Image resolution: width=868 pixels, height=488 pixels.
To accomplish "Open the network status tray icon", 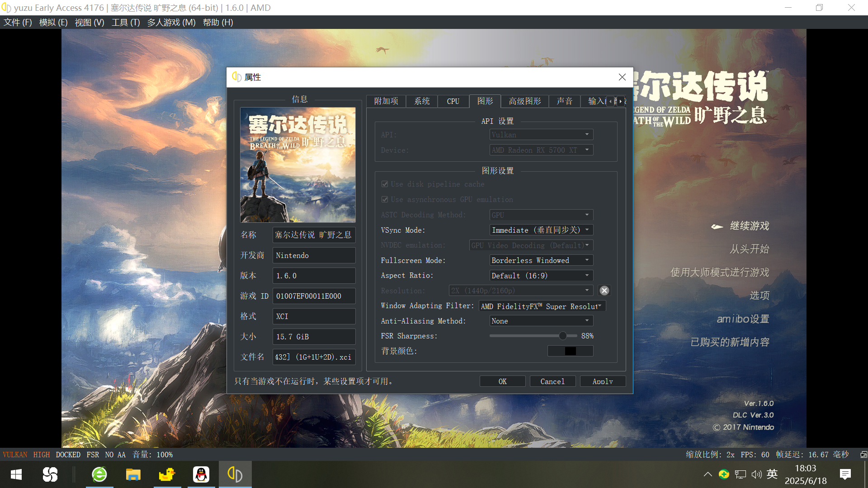I will tap(741, 474).
